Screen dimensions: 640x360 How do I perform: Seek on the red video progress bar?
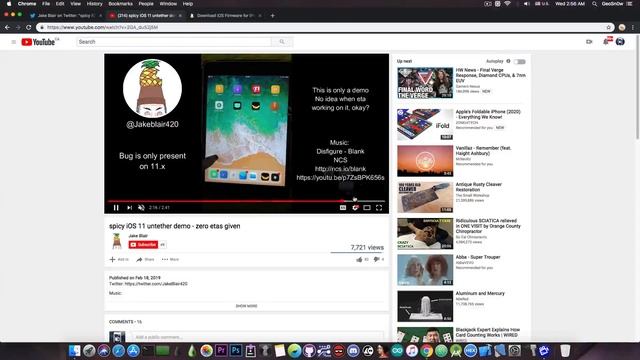[246, 201]
